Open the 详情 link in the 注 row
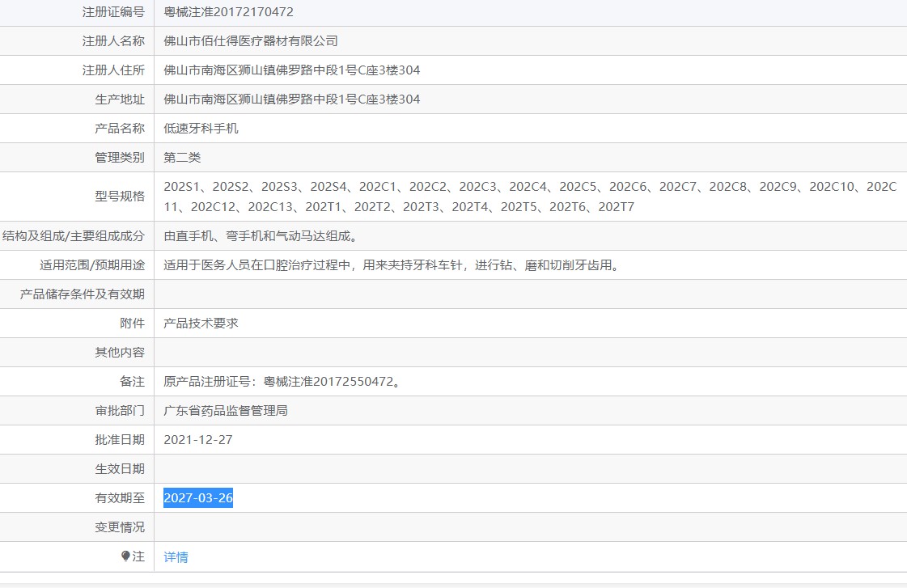The image size is (907, 588). pos(176,556)
